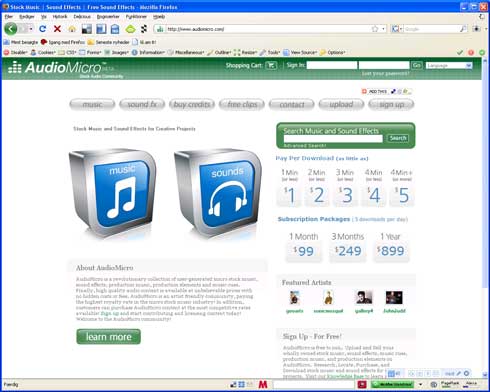The width and height of the screenshot is (490, 392).
Task: Click the first Sign In username field
Action: click(332, 65)
